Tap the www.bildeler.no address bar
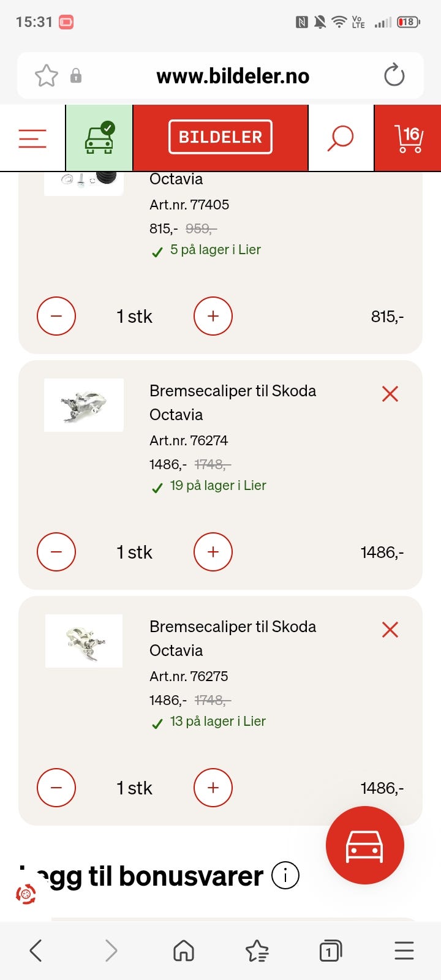The image size is (441, 980). 233,76
